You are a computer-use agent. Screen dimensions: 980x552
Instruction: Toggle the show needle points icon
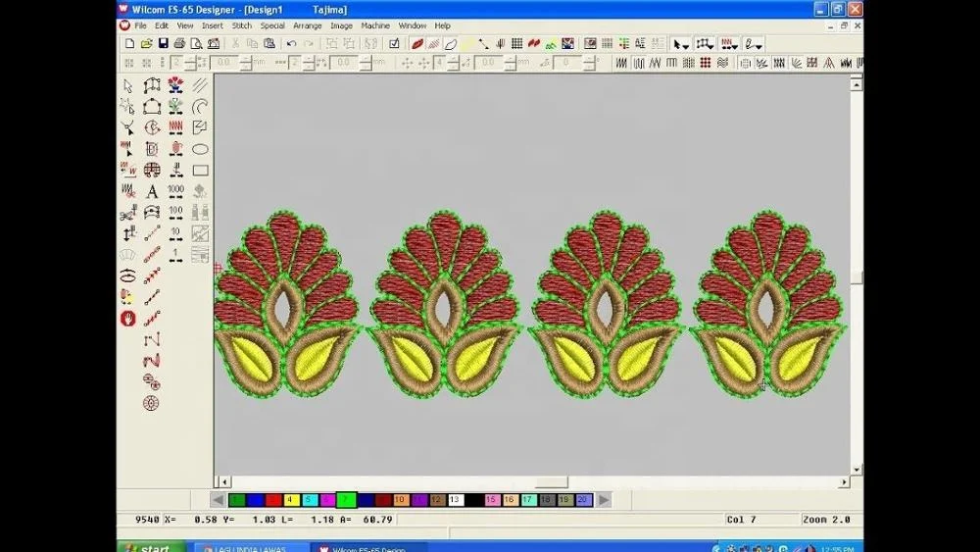click(x=500, y=44)
